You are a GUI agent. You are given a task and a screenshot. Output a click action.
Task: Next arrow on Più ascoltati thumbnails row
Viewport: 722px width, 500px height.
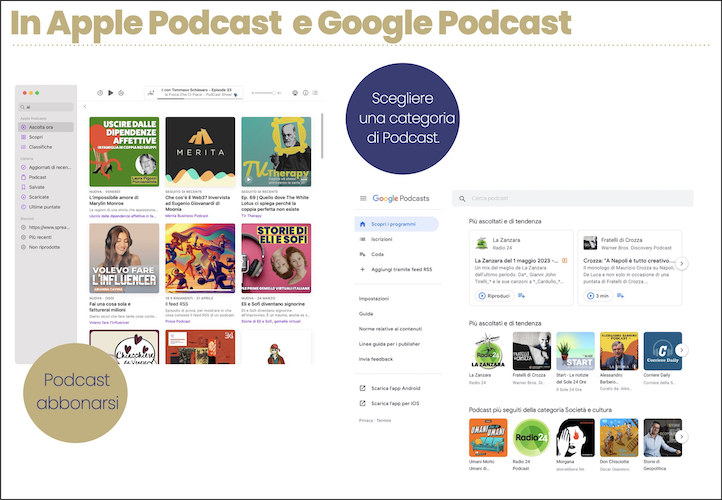coord(682,350)
